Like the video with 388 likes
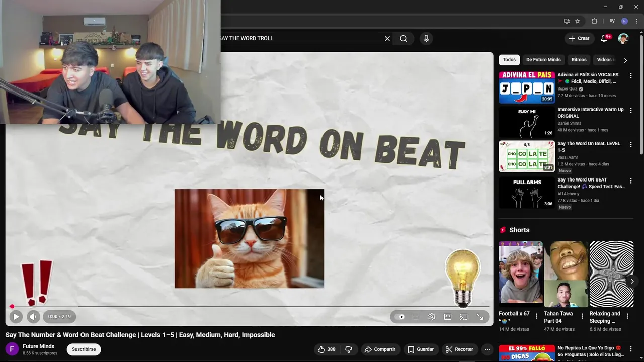 tap(326, 349)
